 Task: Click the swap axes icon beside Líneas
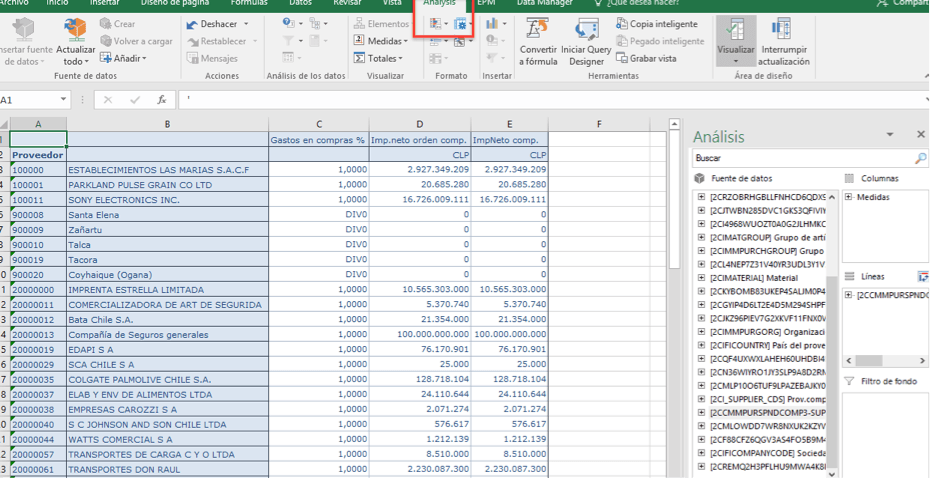(x=922, y=276)
